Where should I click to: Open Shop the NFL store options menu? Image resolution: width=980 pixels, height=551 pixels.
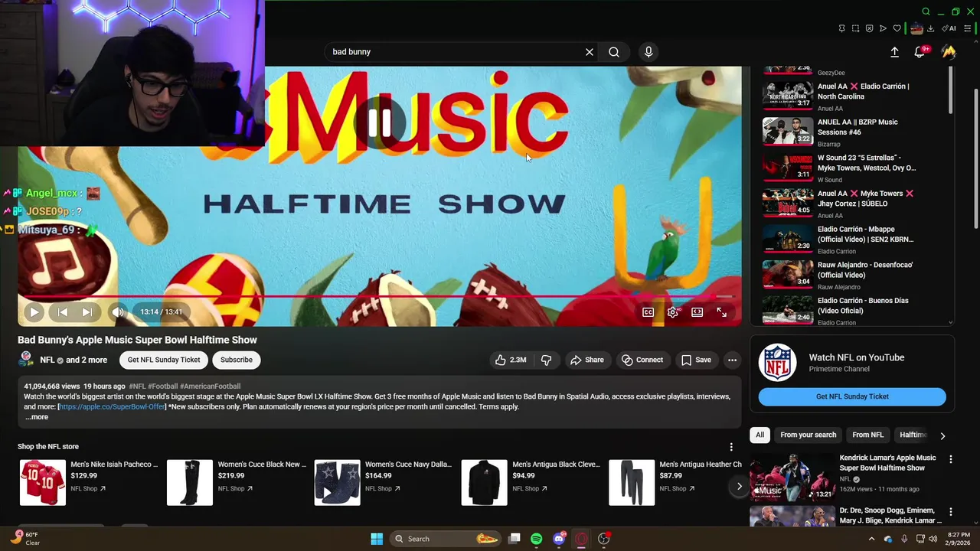[x=731, y=447]
